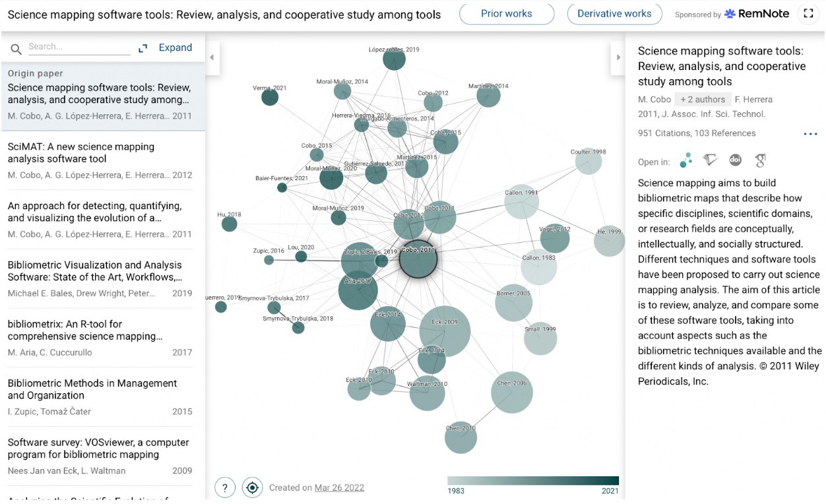Click the 1983–2021 year color gradient bar

point(532,481)
